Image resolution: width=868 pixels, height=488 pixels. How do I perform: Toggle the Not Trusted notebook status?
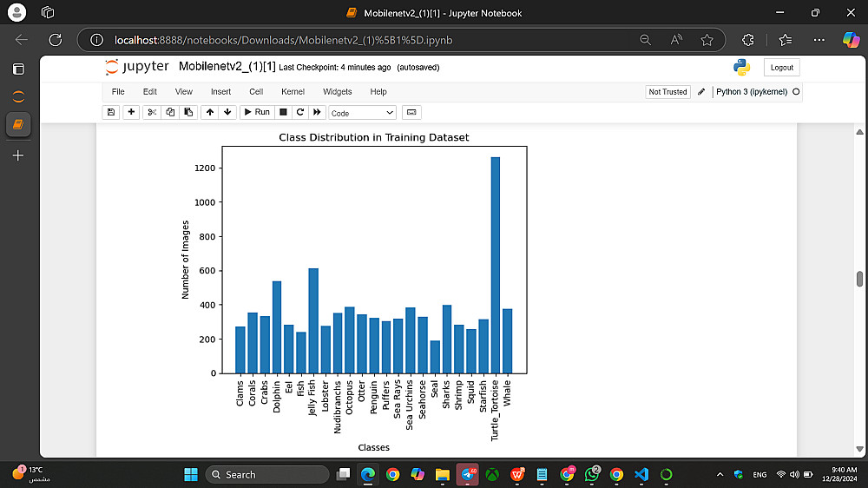pos(667,91)
